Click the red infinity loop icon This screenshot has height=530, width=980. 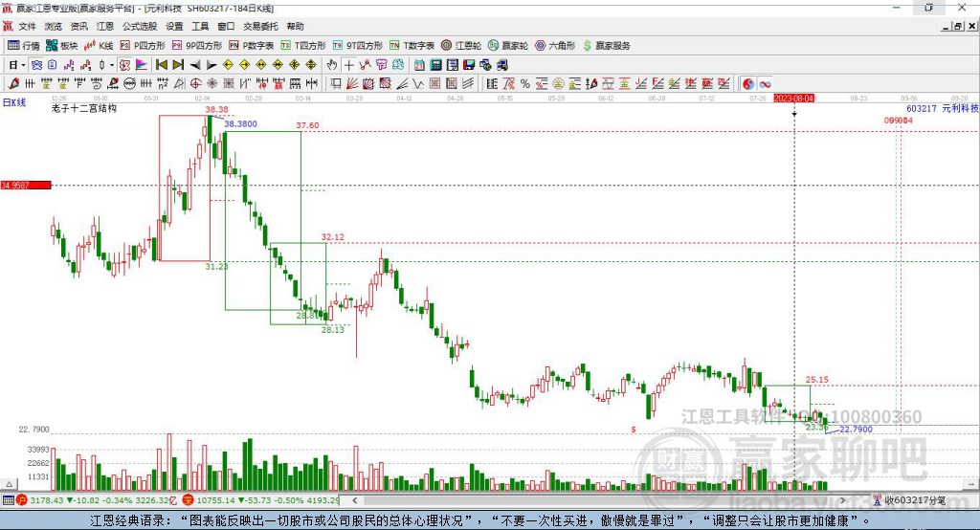click(x=765, y=84)
